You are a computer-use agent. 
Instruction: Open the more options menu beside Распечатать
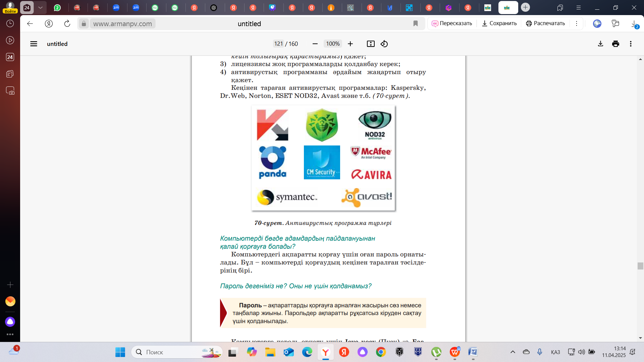point(577,23)
